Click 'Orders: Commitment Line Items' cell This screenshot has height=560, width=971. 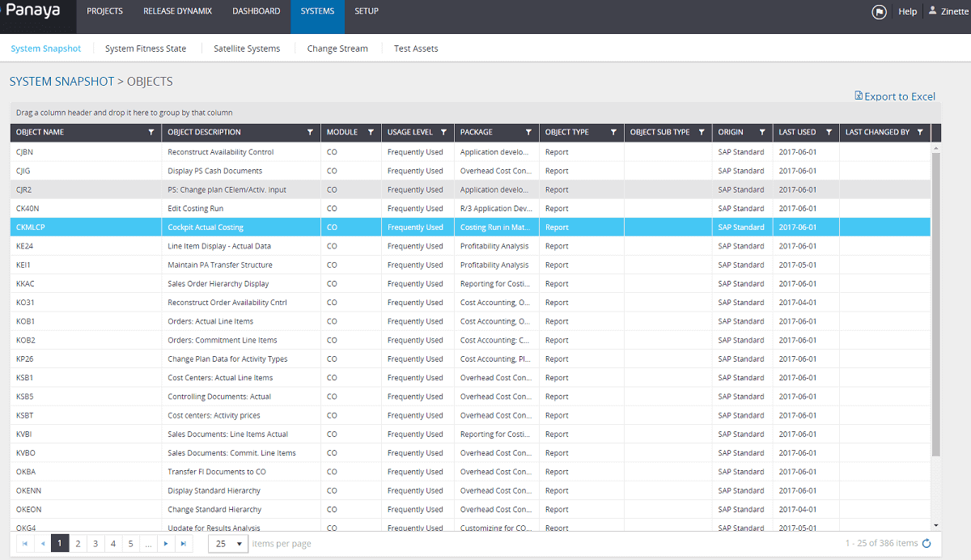point(241,340)
